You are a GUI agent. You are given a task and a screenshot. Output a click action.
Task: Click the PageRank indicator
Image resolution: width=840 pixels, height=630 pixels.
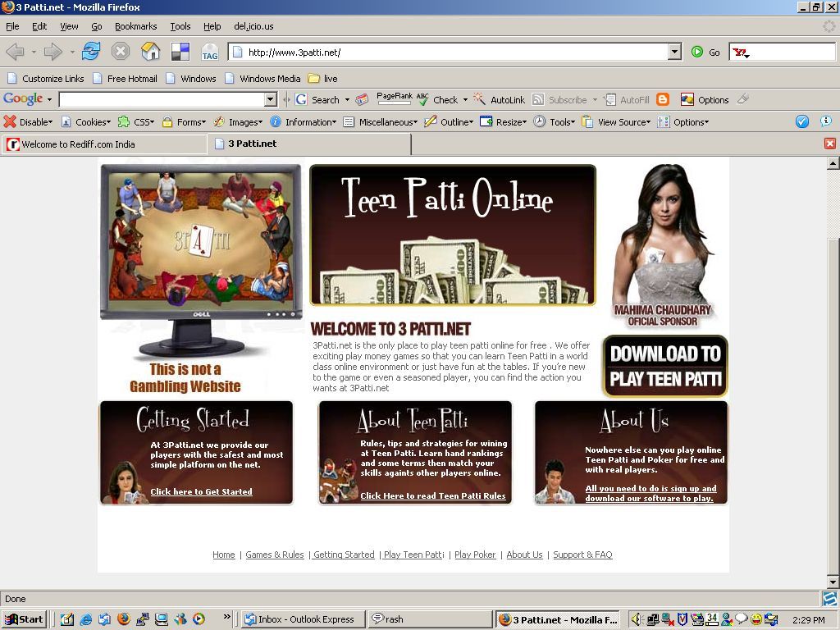tap(395, 98)
